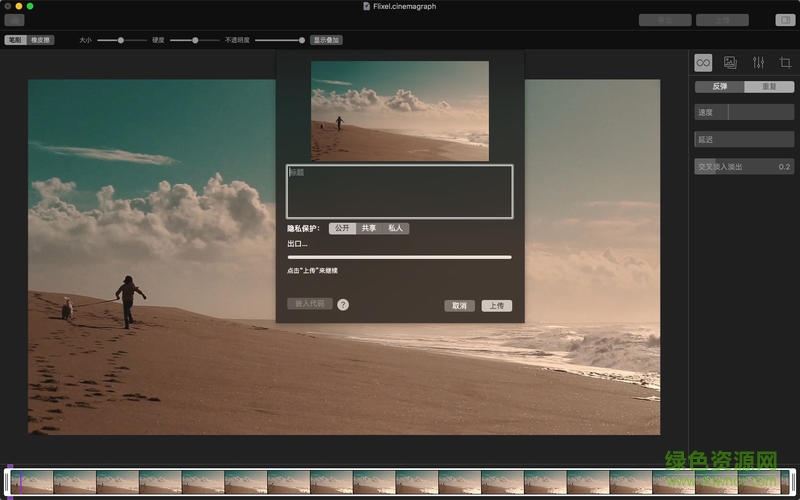
Task: Open the adjustment sliders panel icon
Action: click(758, 63)
